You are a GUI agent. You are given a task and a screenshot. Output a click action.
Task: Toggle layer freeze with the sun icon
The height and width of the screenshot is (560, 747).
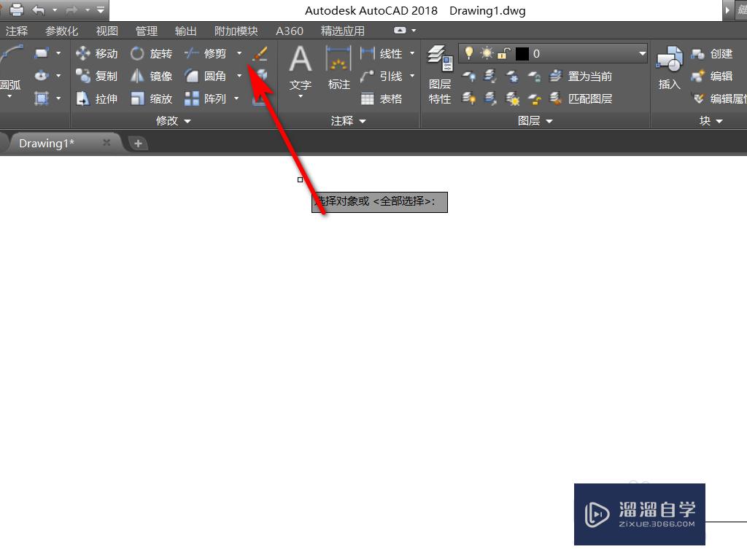click(x=484, y=52)
